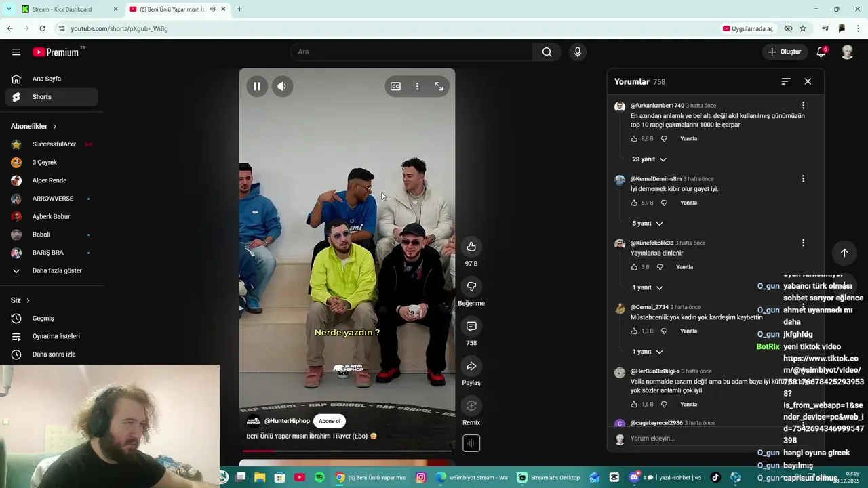Select Shorts in the sidebar
The image size is (868, 488).
point(52,97)
